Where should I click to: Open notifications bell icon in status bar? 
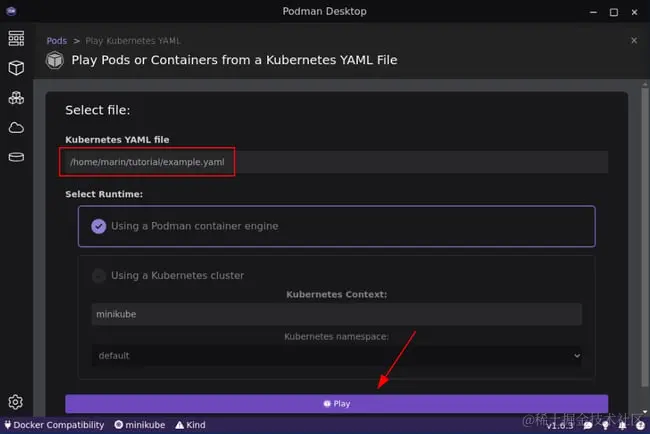(622, 426)
